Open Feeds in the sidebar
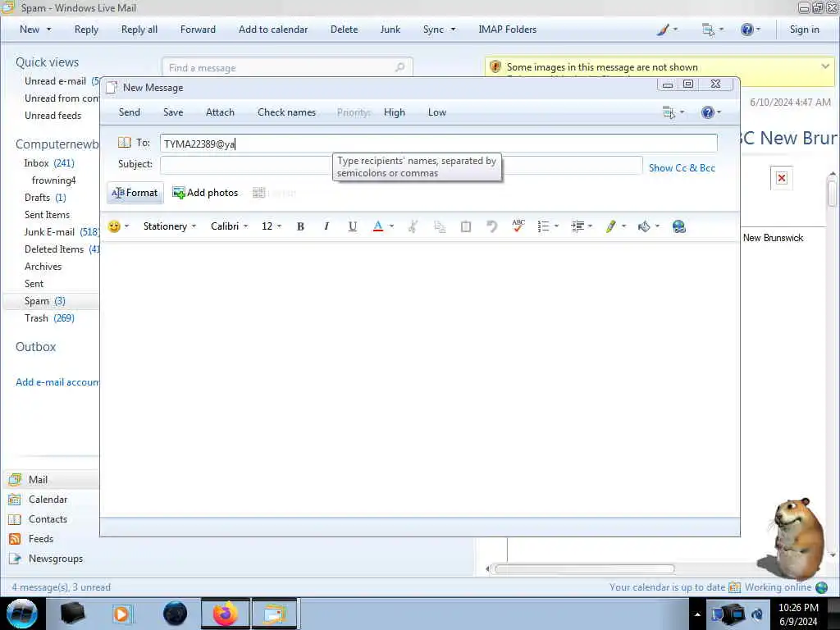Viewport: 840px width, 630px height. (x=41, y=539)
